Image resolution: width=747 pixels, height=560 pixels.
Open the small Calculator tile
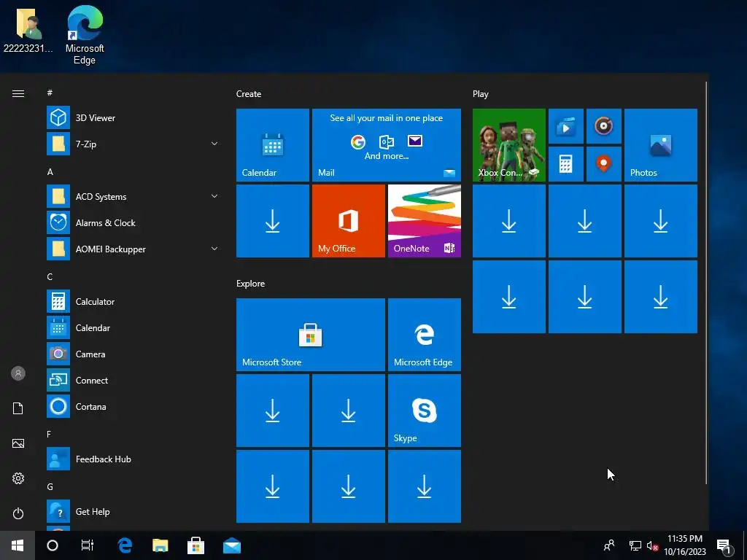(566, 164)
